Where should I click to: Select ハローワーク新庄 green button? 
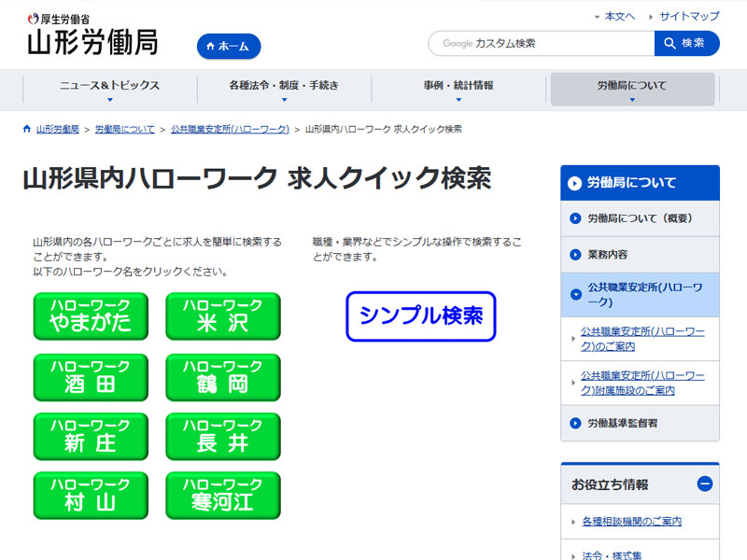tap(91, 436)
